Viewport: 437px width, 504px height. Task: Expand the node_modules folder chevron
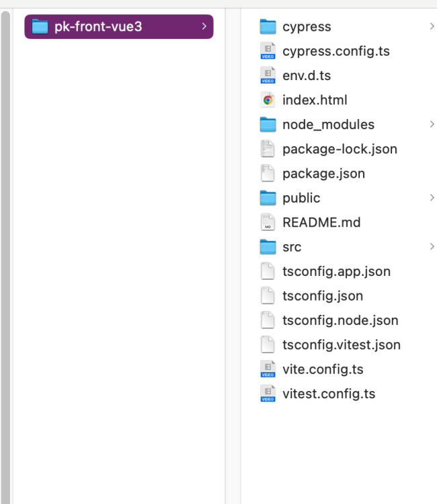[x=431, y=124]
